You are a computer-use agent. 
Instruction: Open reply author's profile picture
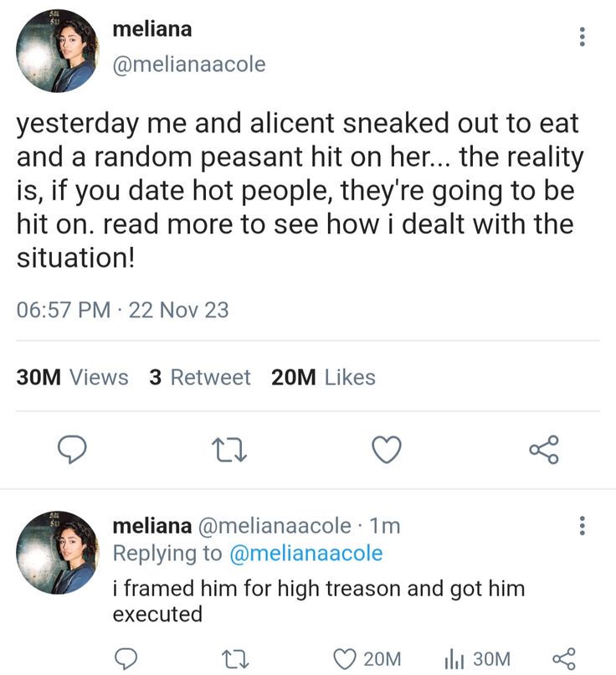(57, 552)
